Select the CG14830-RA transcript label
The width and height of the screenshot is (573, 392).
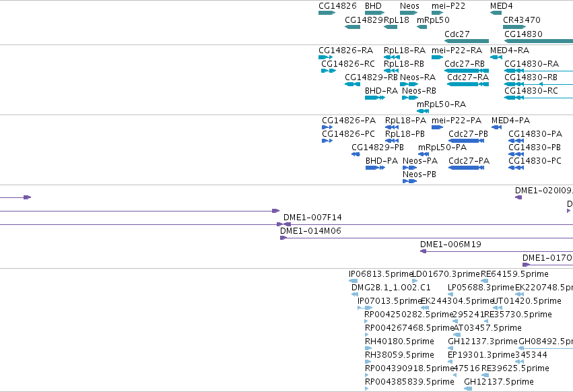click(532, 63)
